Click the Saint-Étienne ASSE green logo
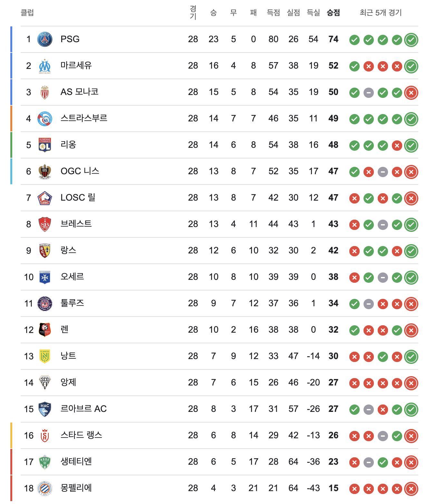 pyautogui.click(x=45, y=462)
